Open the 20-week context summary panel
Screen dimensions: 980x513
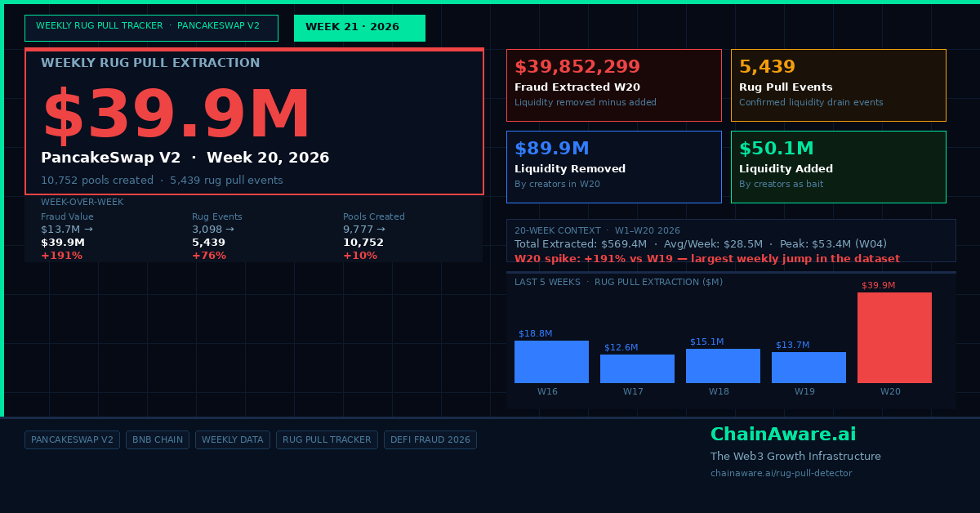coord(731,240)
